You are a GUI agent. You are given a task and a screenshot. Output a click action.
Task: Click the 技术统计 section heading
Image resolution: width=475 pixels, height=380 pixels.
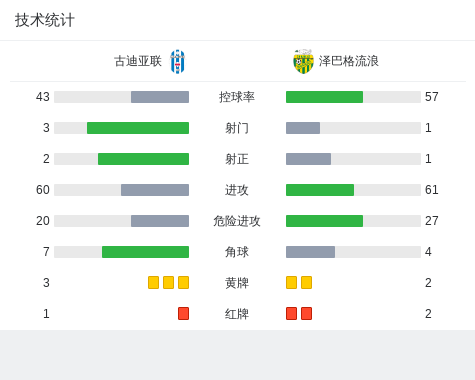coord(44,20)
